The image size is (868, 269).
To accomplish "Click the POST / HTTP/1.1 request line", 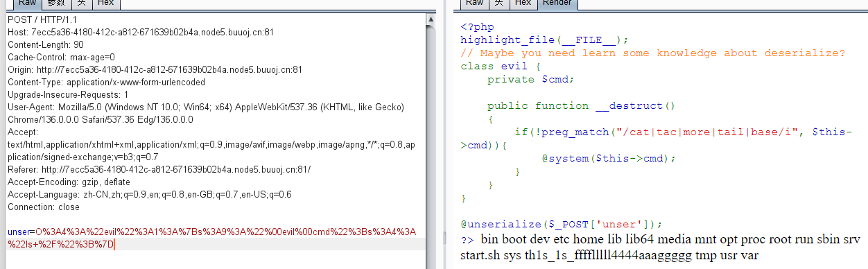I will pos(44,19).
